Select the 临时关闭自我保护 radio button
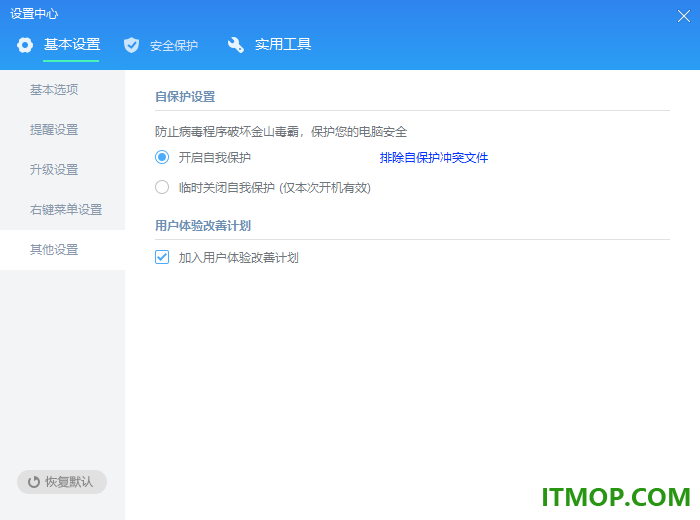700x520 pixels. pos(162,187)
